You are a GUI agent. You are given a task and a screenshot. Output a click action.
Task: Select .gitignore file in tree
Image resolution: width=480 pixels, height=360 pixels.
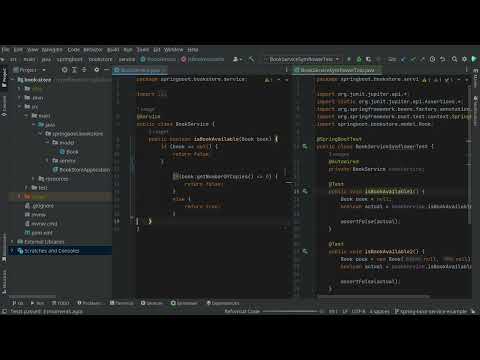click(x=39, y=206)
